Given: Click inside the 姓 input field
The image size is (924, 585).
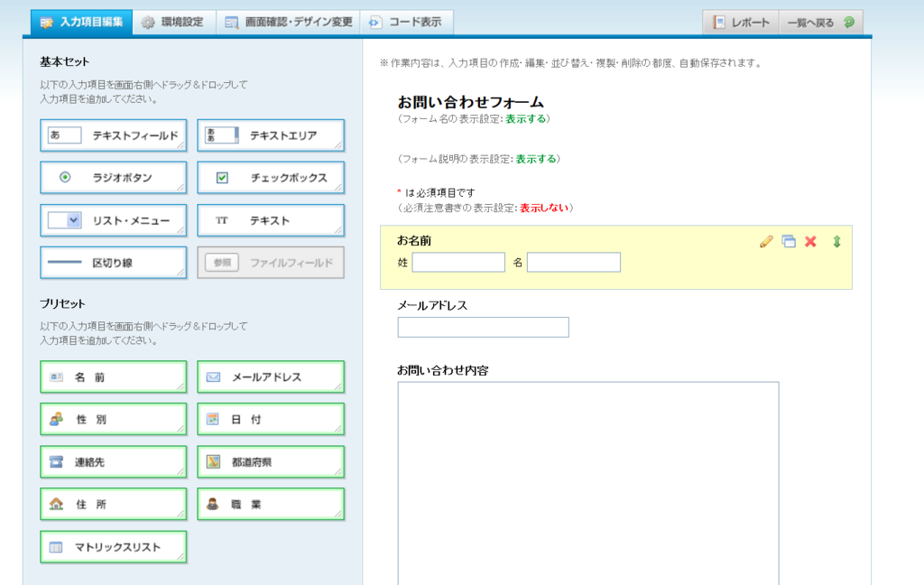Looking at the screenshot, I should pyautogui.click(x=457, y=262).
